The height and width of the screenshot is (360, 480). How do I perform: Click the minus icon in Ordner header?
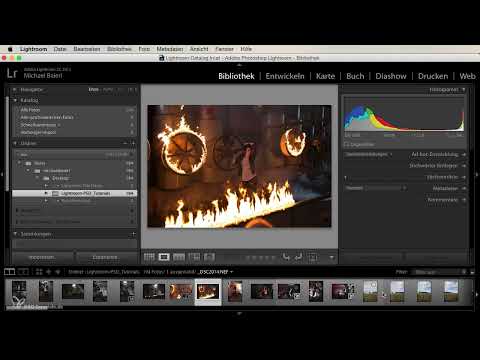[125, 143]
